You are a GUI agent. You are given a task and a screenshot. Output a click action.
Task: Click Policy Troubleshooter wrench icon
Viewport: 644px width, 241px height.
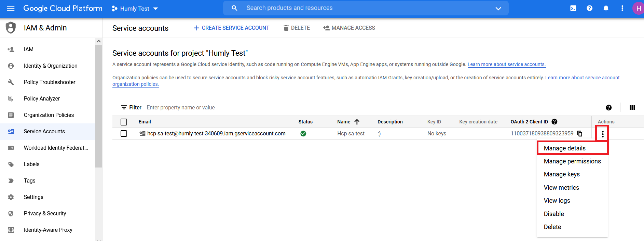pyautogui.click(x=11, y=82)
